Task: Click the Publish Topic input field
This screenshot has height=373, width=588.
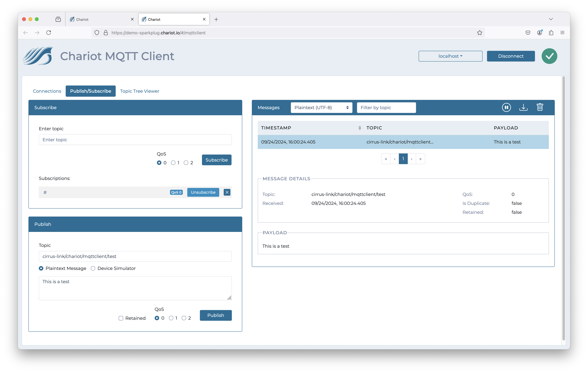Action: (x=135, y=256)
